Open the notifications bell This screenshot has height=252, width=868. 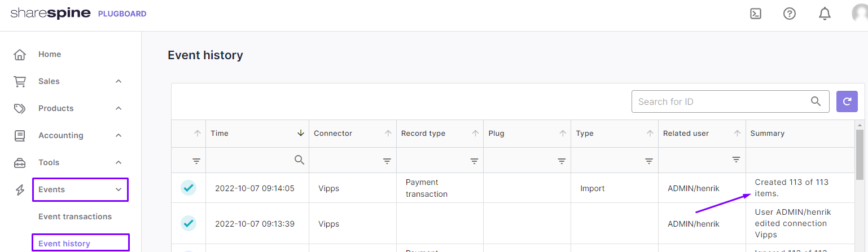click(x=825, y=14)
